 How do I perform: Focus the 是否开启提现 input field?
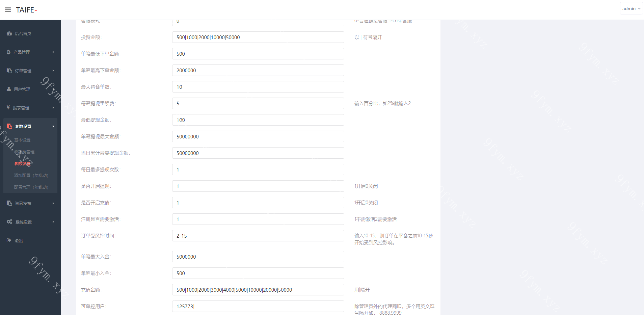pos(258,186)
